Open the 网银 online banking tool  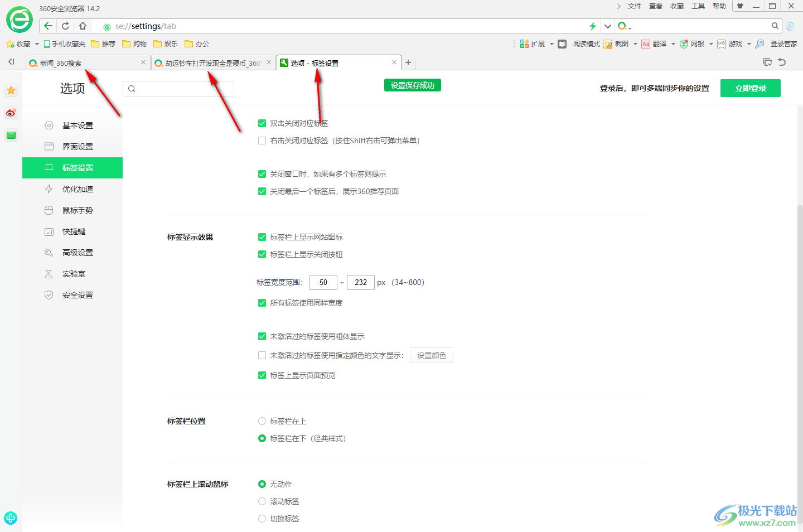[x=692, y=43]
